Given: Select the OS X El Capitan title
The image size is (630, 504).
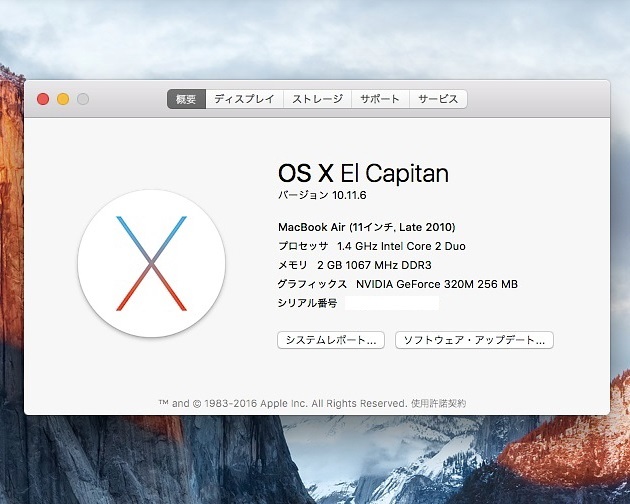Looking at the screenshot, I should pos(363,173).
